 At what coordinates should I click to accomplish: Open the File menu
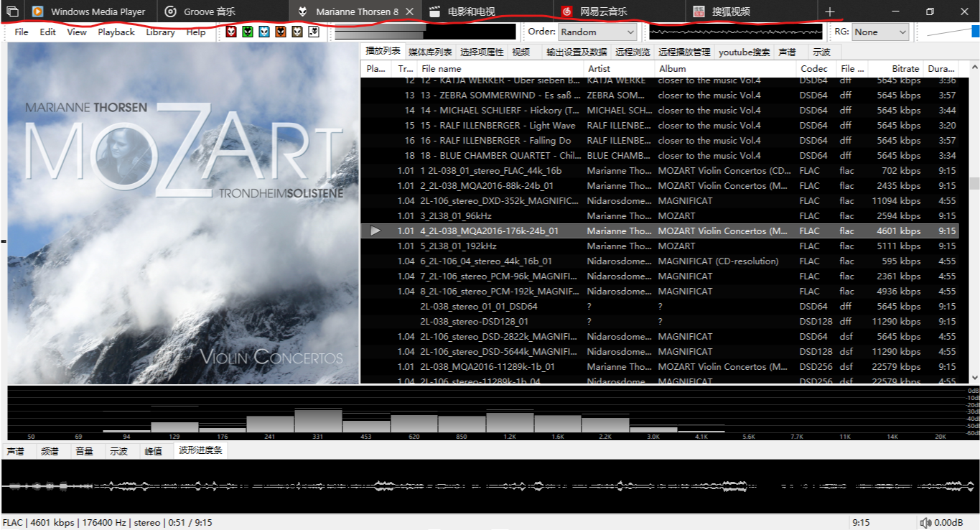click(x=22, y=32)
